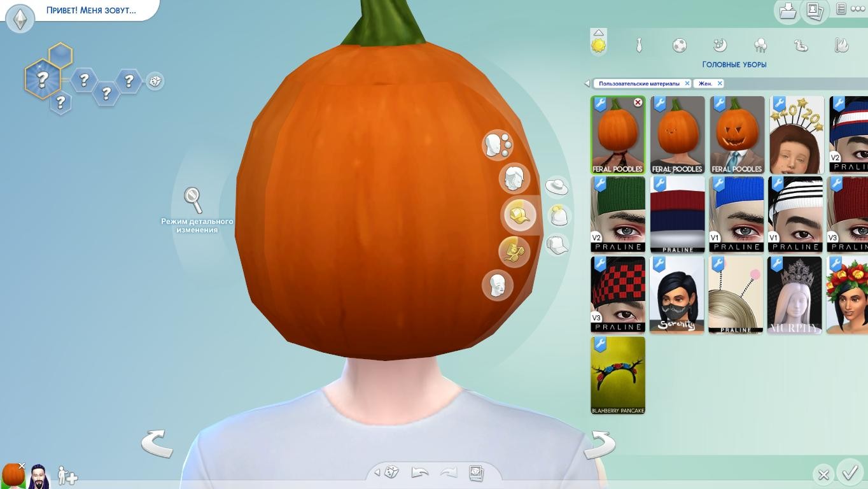Select the Sleepwear moon icon

tap(720, 45)
